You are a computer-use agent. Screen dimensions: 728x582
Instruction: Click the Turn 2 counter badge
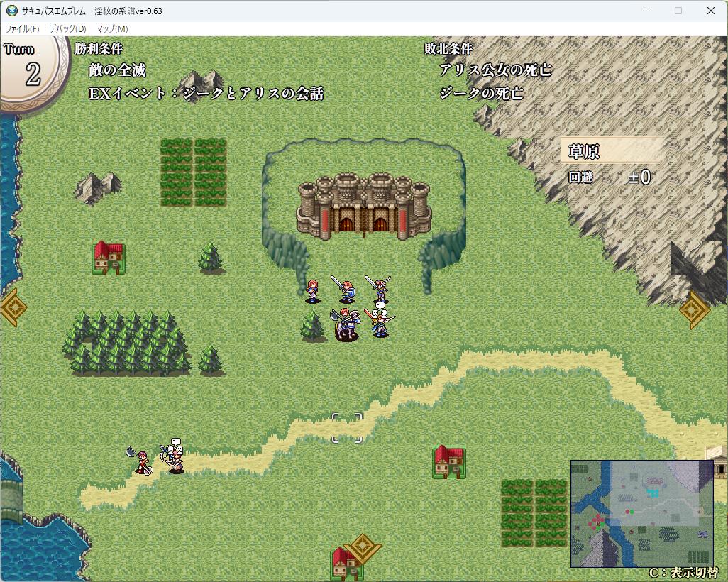(x=32, y=71)
